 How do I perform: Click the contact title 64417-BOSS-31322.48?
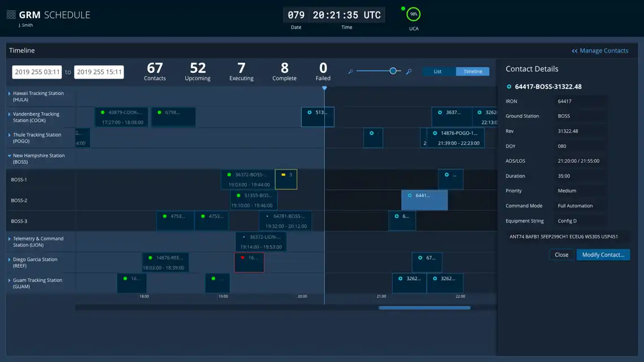point(548,86)
